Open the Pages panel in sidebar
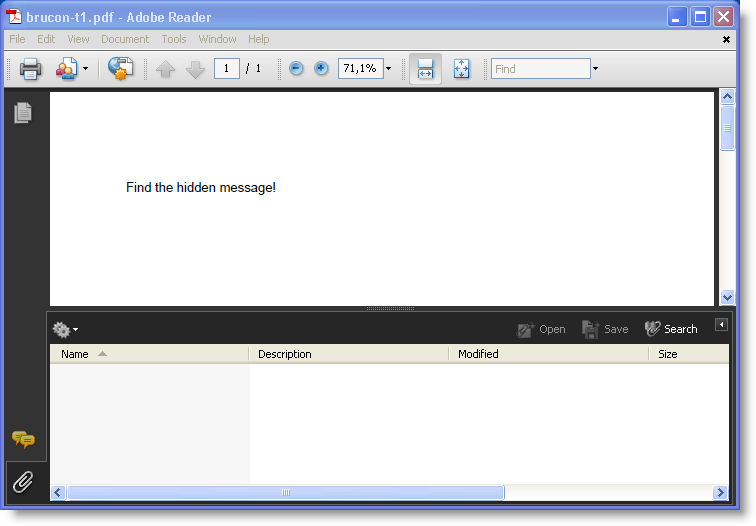Image resolution: width=756 pixels, height=526 pixels. point(23,113)
